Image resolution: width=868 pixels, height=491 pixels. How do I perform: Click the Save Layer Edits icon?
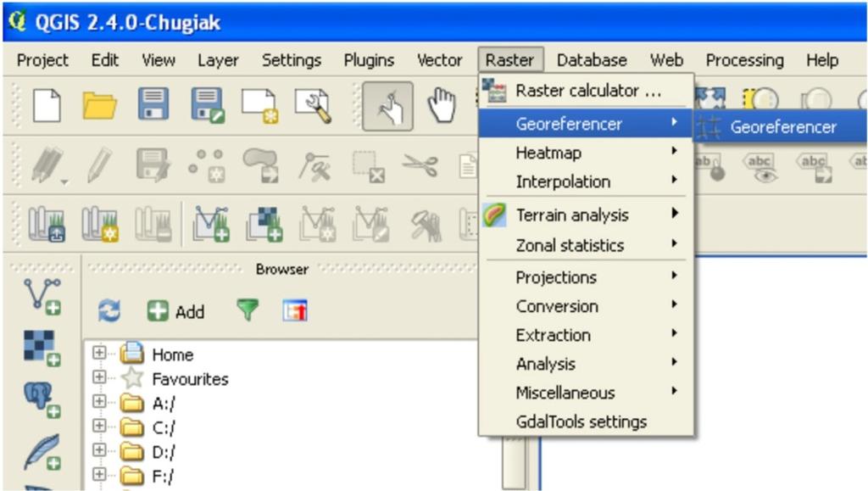click(153, 165)
